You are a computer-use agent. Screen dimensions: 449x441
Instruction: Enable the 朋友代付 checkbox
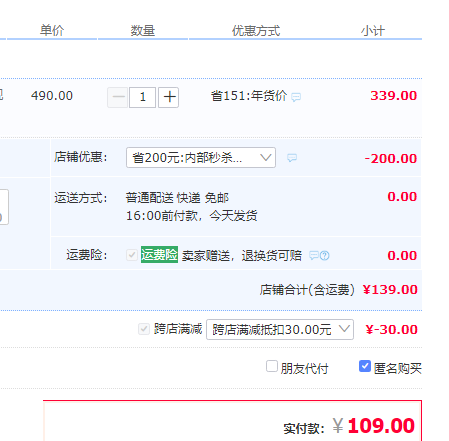pos(272,366)
